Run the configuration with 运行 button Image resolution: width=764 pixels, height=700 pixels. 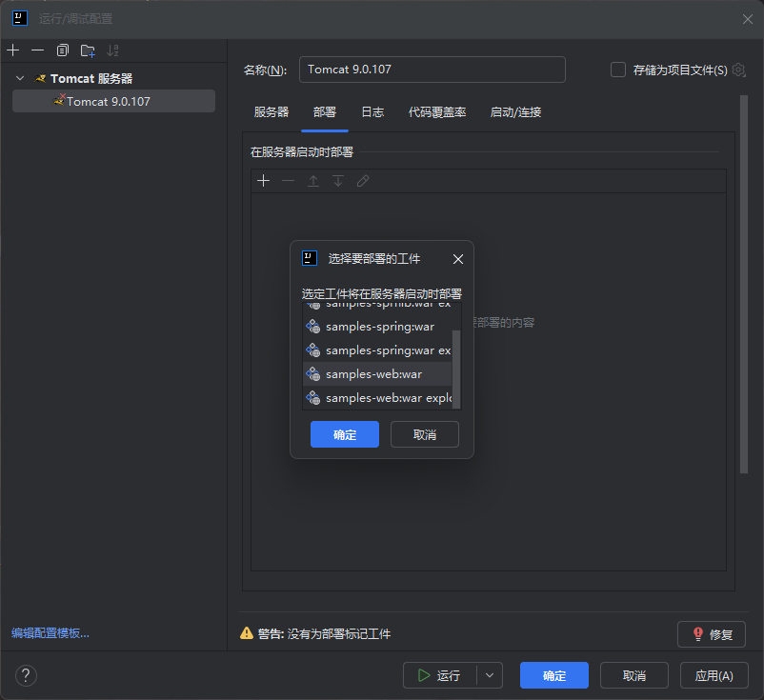click(439, 675)
